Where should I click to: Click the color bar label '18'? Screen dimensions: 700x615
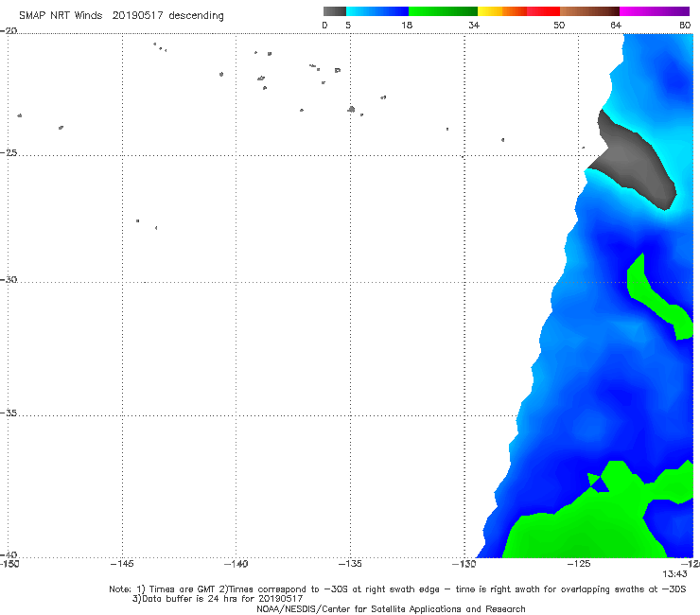coord(407,25)
